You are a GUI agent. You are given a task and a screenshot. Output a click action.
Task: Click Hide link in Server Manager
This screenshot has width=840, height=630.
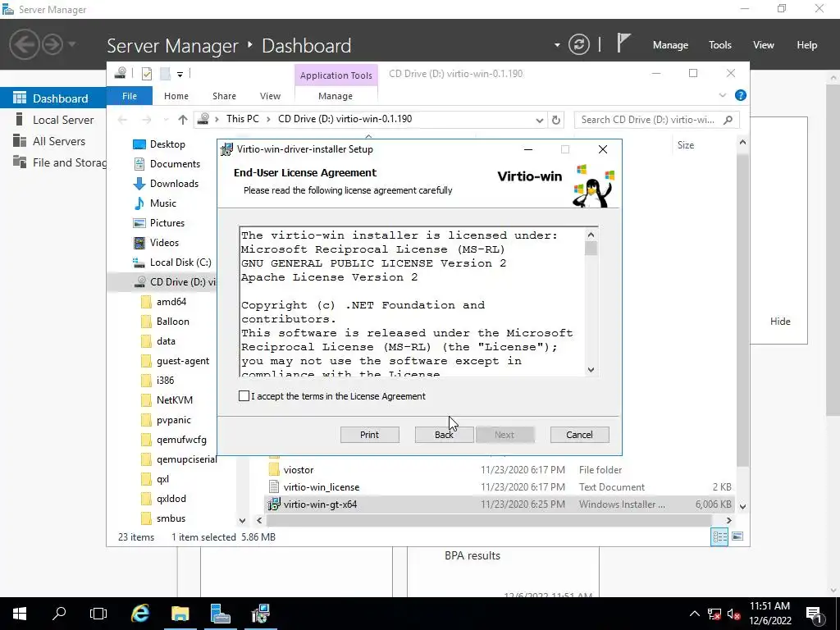click(x=780, y=322)
